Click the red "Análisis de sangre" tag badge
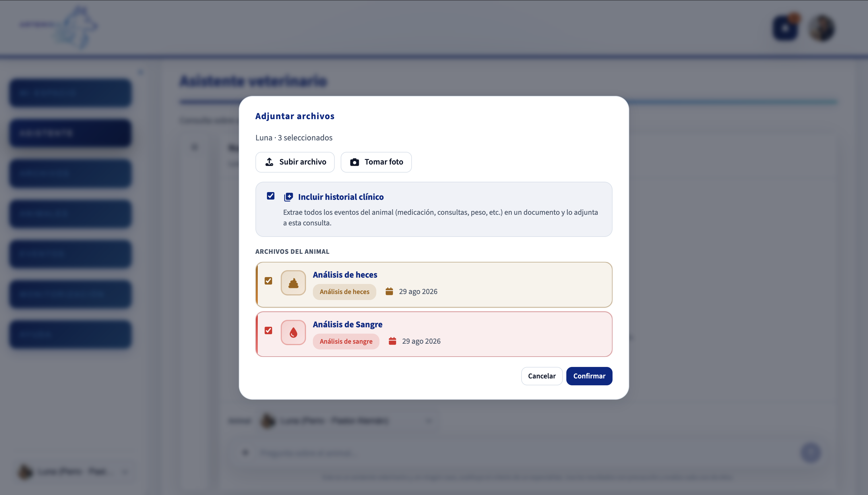The height and width of the screenshot is (495, 868). pyautogui.click(x=346, y=341)
